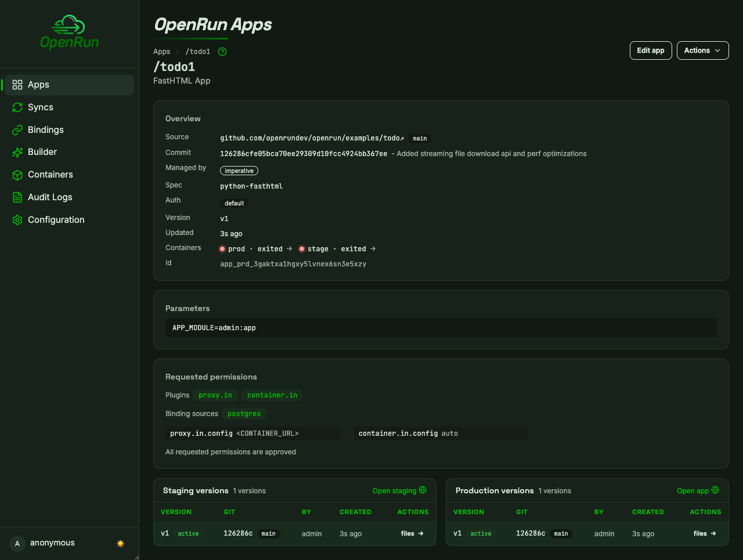This screenshot has height=560, width=743.
Task: Click the python-fasthtml spec value
Action: (251, 186)
